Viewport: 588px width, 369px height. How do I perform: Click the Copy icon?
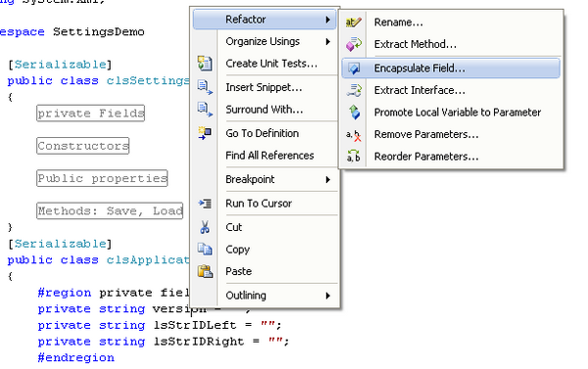coord(205,250)
